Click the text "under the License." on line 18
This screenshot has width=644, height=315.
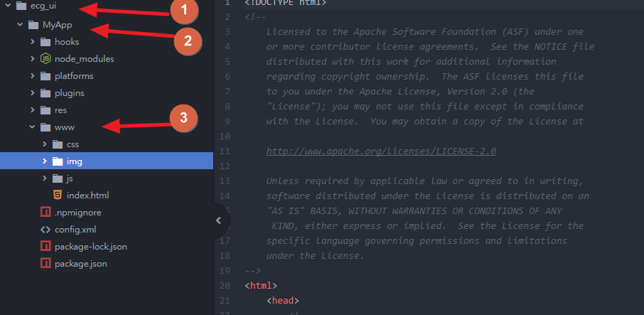[x=316, y=255]
